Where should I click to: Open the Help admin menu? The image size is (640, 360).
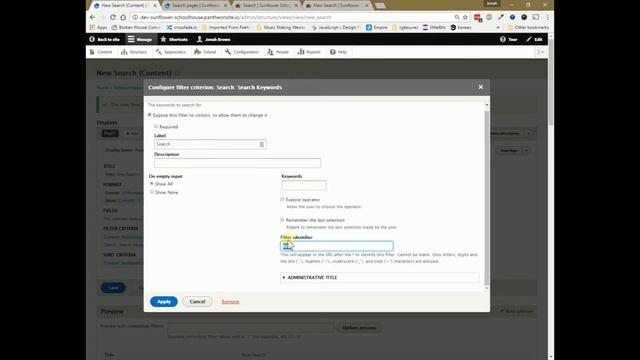coord(338,52)
